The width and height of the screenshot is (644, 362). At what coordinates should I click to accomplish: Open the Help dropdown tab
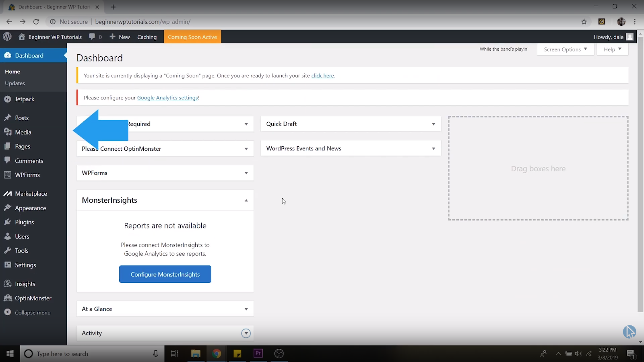pos(612,49)
